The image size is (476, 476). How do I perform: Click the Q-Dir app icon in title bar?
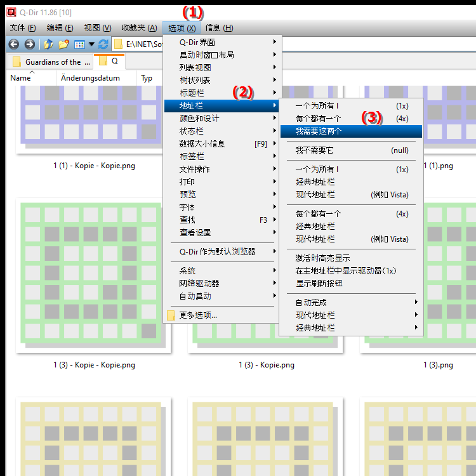(11, 13)
